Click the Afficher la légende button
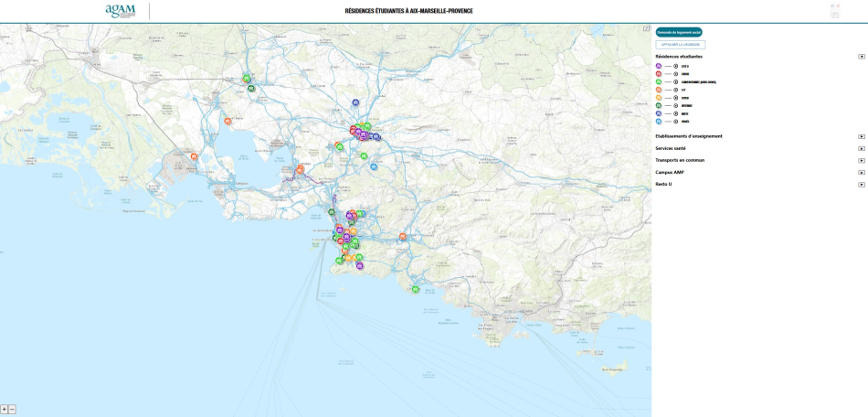This screenshot has height=417, width=868. pyautogui.click(x=681, y=45)
